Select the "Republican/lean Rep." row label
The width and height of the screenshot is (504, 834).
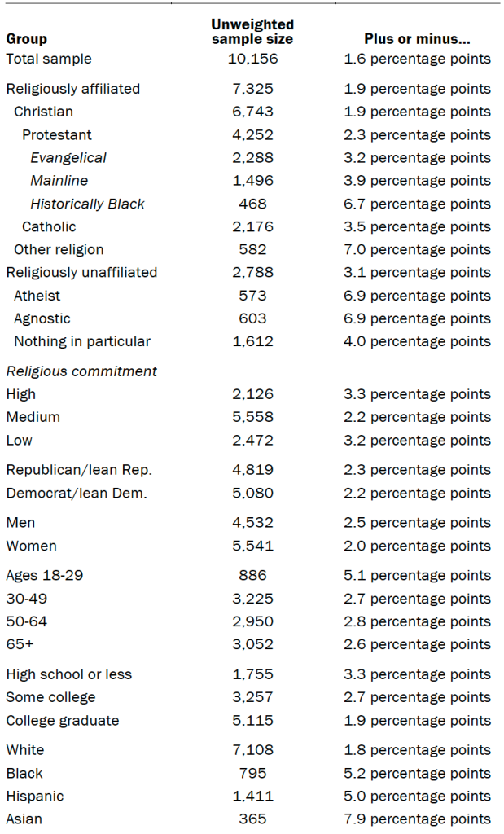tap(79, 469)
